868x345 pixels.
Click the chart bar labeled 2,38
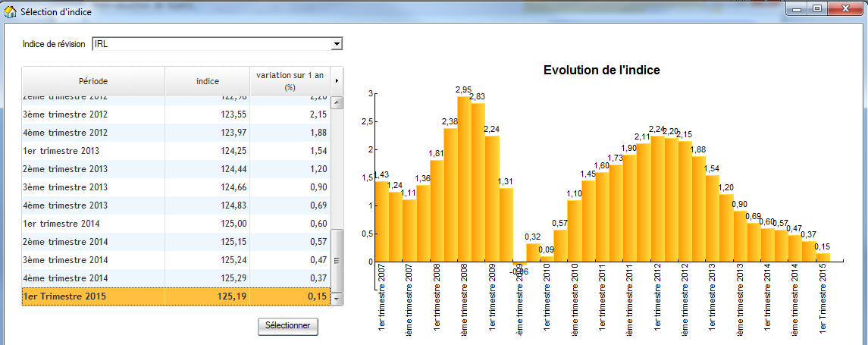click(450, 195)
